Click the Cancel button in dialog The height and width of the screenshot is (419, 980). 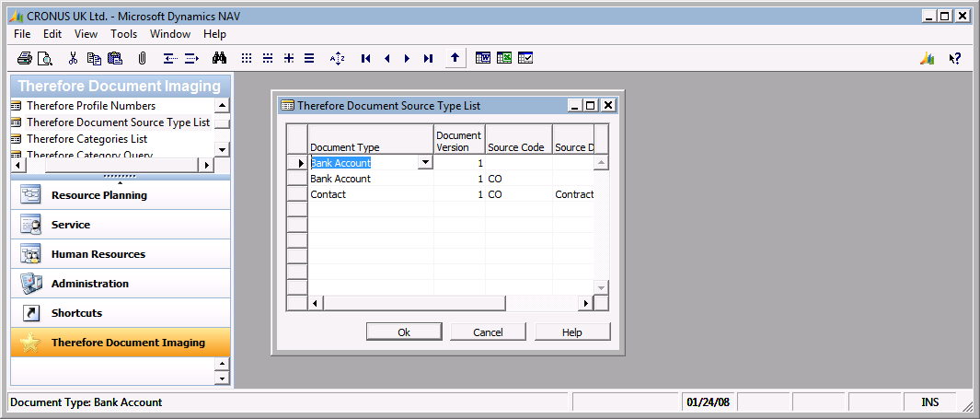488,332
